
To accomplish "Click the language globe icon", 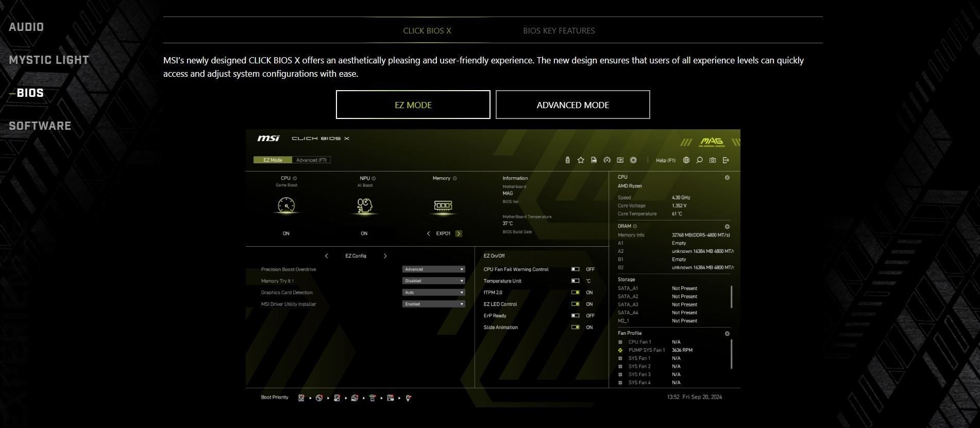I will pyautogui.click(x=686, y=160).
